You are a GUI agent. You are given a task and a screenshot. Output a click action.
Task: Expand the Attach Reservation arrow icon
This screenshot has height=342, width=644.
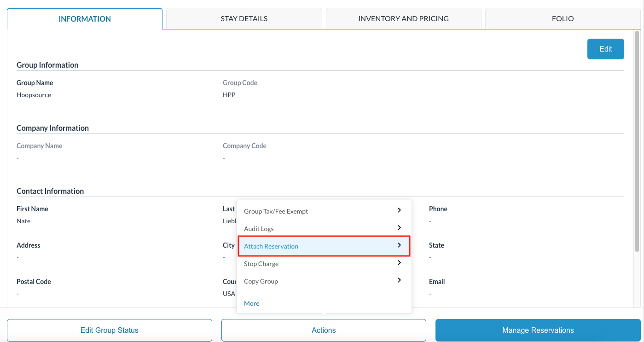coord(399,246)
